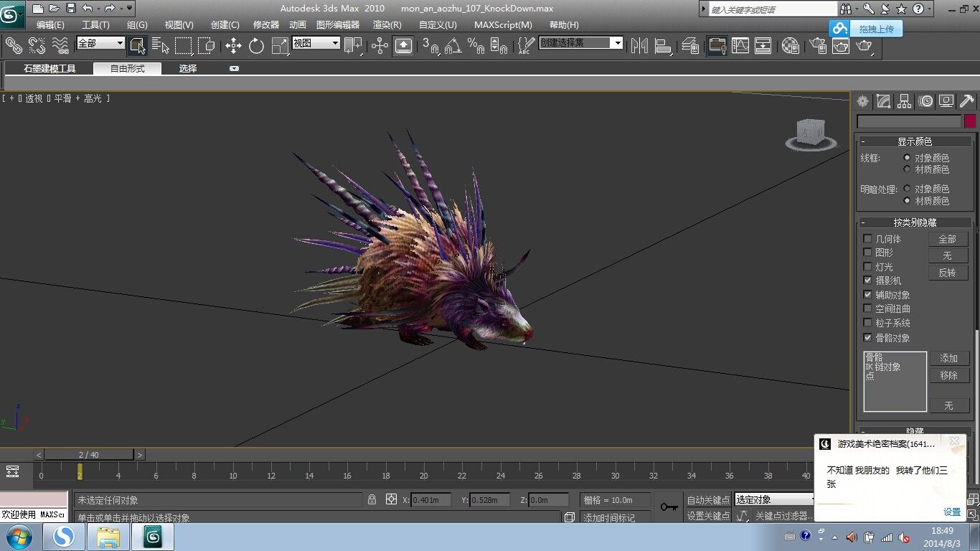980x551 pixels.
Task: Switch to the Modify panel tab
Action: (884, 101)
